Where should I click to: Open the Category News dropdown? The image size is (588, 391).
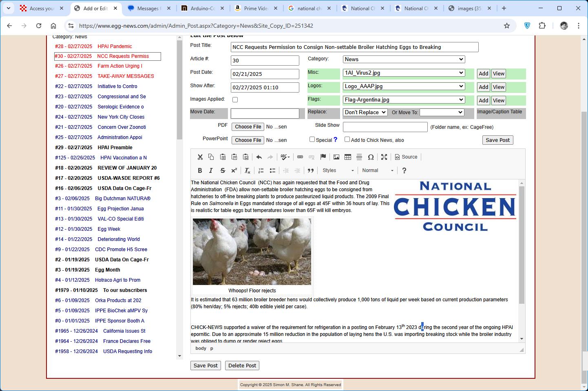pyautogui.click(x=404, y=60)
